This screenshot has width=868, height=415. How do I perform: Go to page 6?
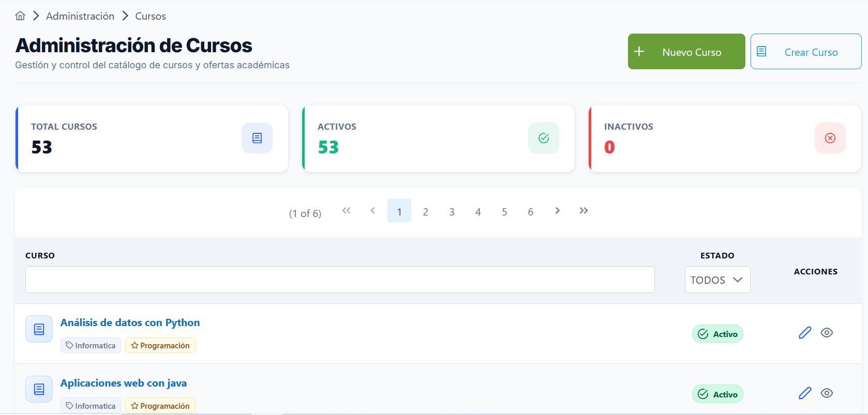531,212
